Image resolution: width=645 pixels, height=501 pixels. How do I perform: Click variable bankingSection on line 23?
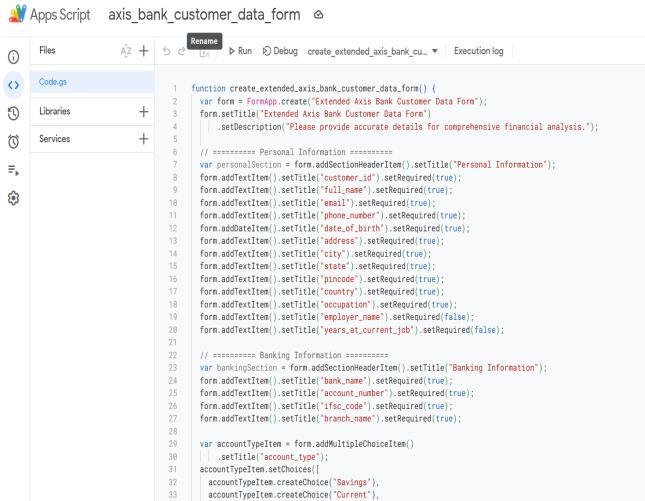247,368
